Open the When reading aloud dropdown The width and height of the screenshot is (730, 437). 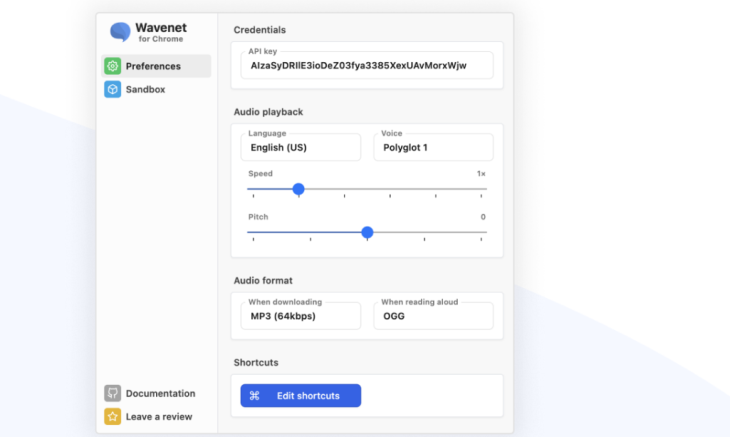pyautogui.click(x=433, y=316)
